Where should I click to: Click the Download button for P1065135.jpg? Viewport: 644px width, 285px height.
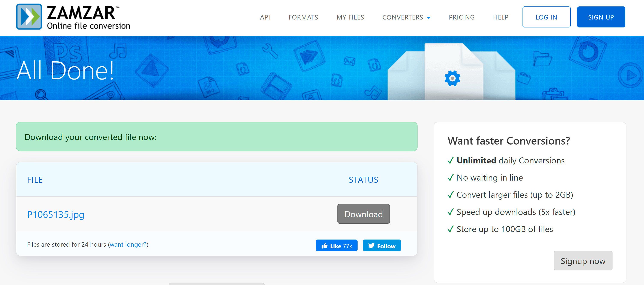[x=363, y=214]
